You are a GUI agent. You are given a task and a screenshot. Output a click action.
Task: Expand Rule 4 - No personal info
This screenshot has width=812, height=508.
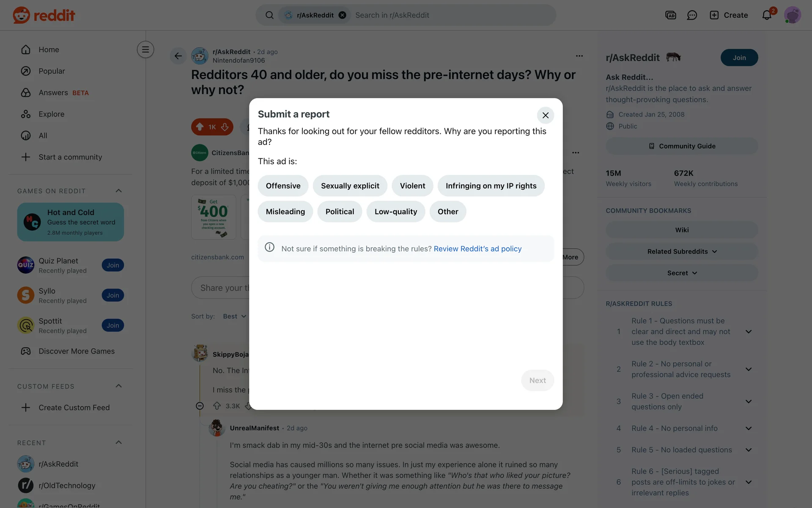pyautogui.click(x=748, y=428)
